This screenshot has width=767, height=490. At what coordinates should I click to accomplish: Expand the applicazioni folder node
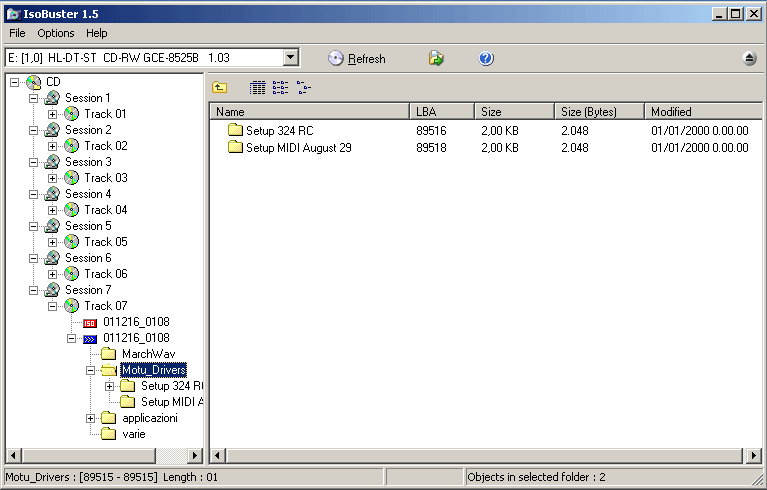point(91,418)
